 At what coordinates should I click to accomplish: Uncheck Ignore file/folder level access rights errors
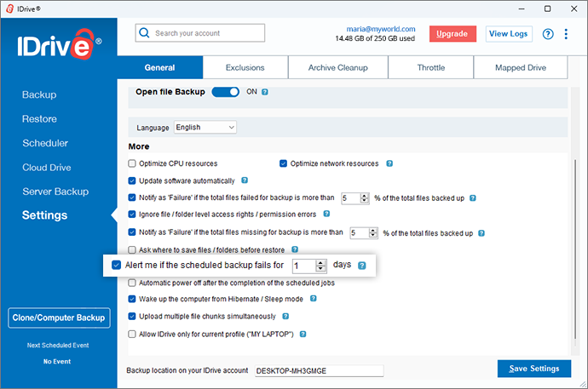click(132, 215)
